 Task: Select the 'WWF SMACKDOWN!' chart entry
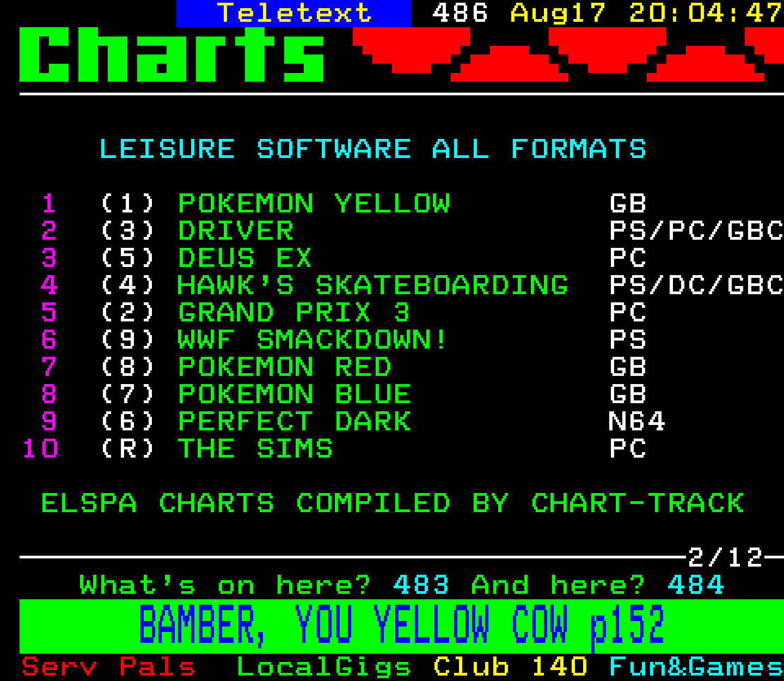tap(313, 340)
